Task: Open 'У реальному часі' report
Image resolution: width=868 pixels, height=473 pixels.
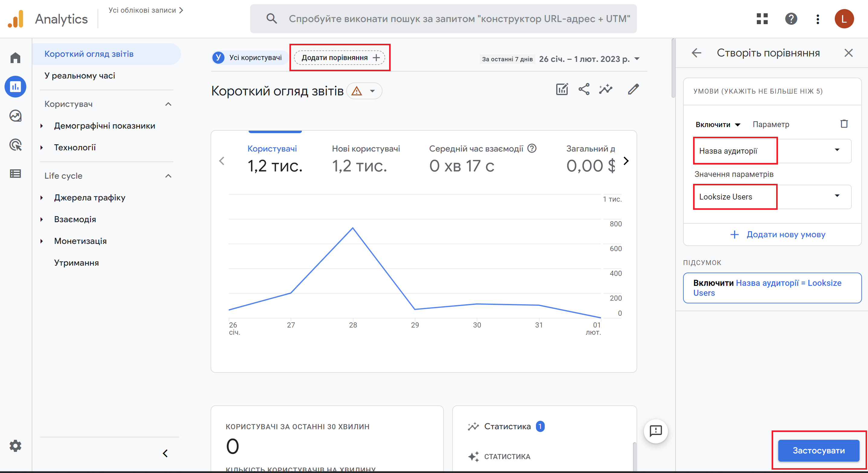Action: [79, 75]
